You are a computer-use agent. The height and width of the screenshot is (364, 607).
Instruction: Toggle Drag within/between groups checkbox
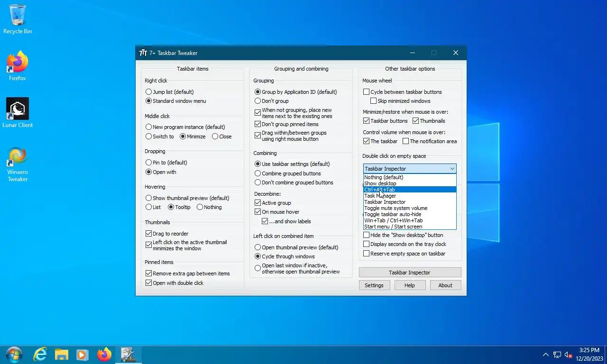click(291, 136)
